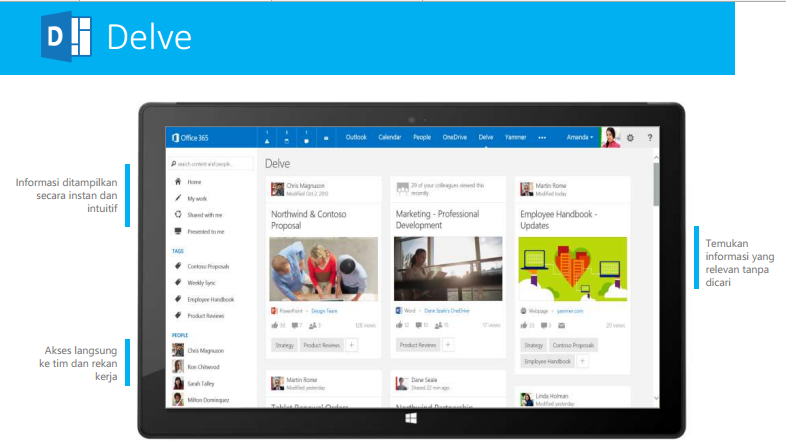Viewport: 786px width, 442px height.
Task: Click the Shared with me icon
Action: pyautogui.click(x=177, y=214)
